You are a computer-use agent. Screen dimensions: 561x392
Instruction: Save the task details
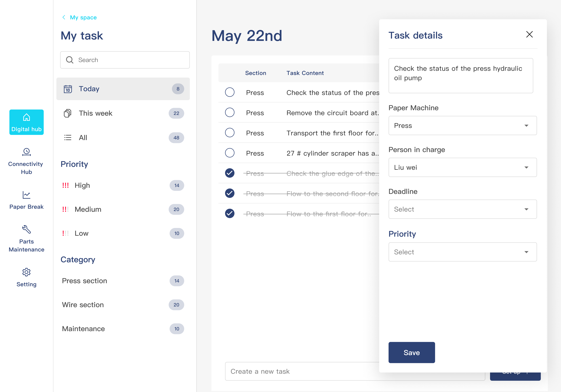point(411,352)
